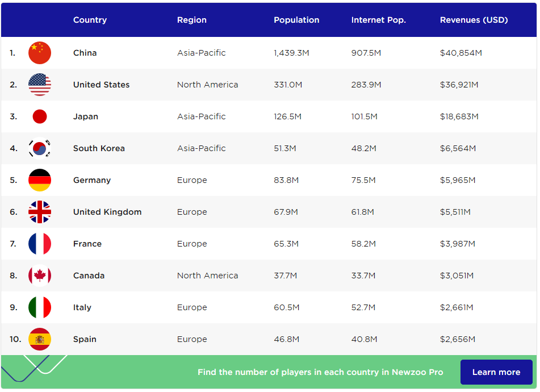Click the Newzoo Pro players banner text
Screen dimensions: 540x392
(x=320, y=372)
